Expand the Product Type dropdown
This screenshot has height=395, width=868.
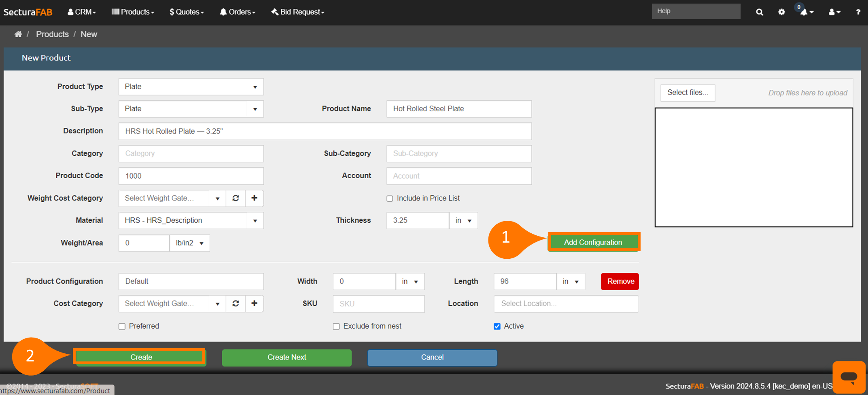pyautogui.click(x=191, y=87)
